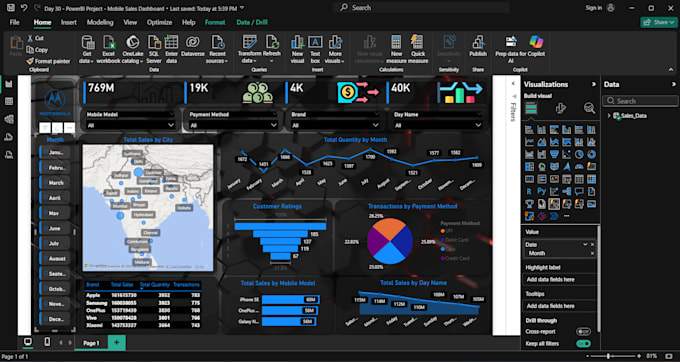Choose the Stacked bar chart visual
The height and width of the screenshot is (362, 680).
tap(529, 129)
